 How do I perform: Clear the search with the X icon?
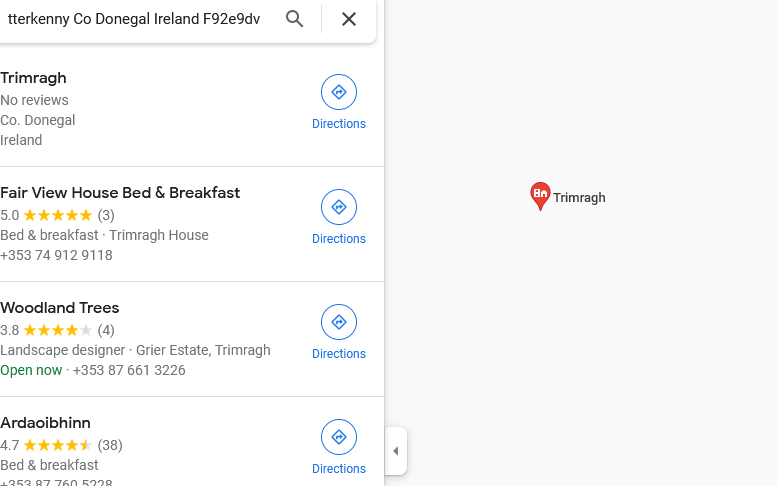tap(349, 19)
